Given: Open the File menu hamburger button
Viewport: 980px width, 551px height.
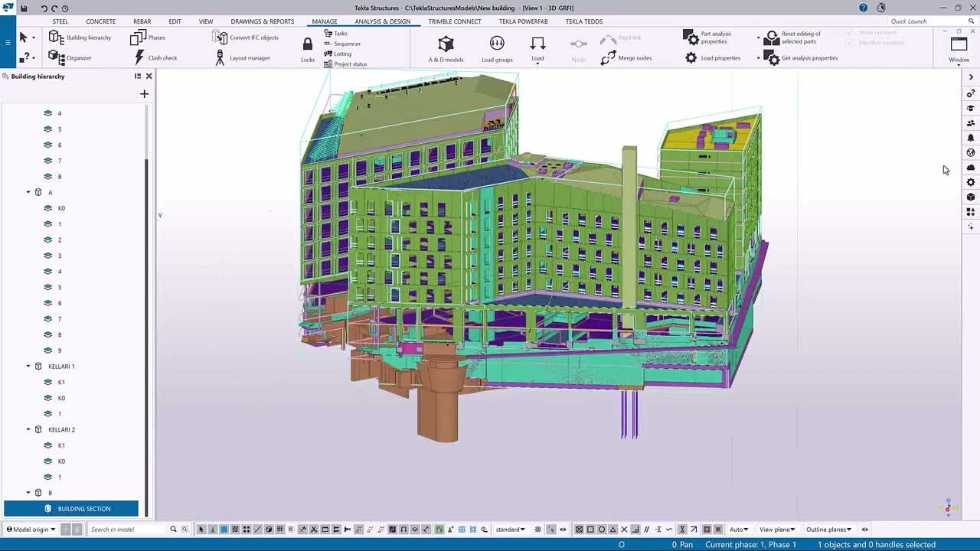Looking at the screenshot, I should pos(7,42).
